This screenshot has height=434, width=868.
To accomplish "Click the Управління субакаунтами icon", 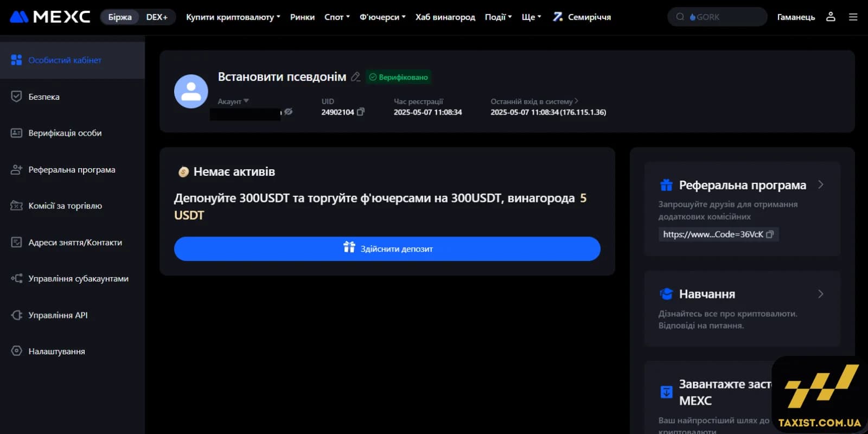I will 17,278.
